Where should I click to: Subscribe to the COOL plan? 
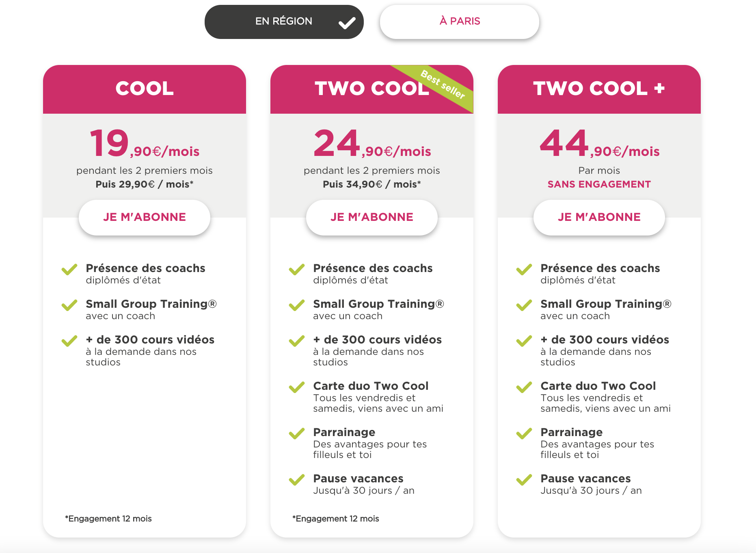coord(145,217)
